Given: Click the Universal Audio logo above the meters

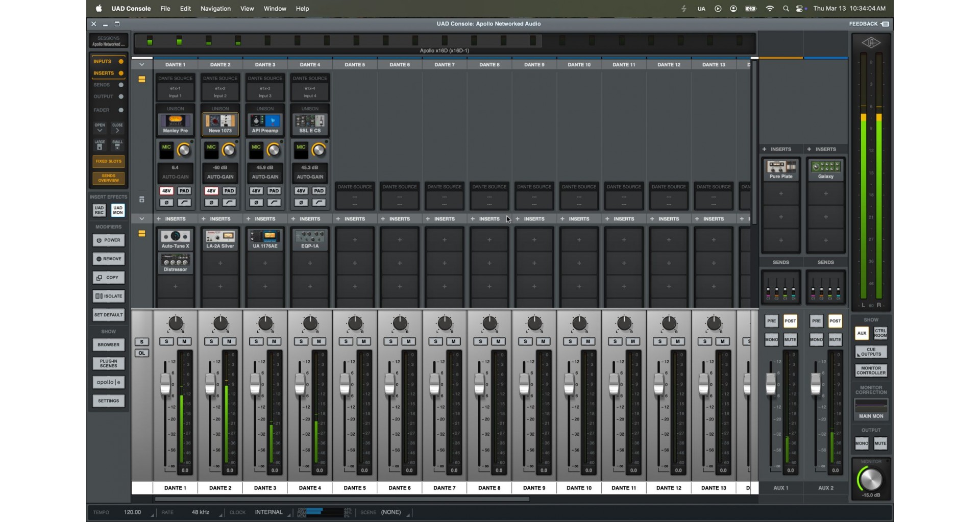Looking at the screenshot, I should 871,43.
